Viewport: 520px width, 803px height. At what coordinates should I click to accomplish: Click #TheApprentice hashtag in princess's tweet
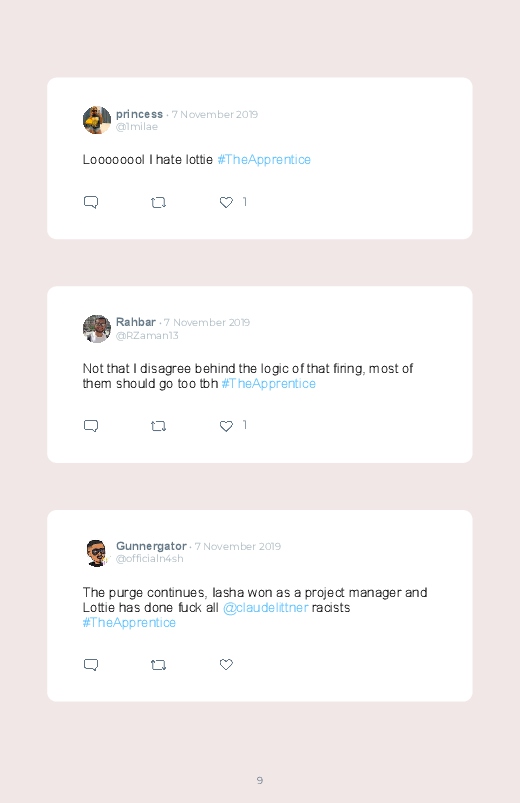(264, 160)
